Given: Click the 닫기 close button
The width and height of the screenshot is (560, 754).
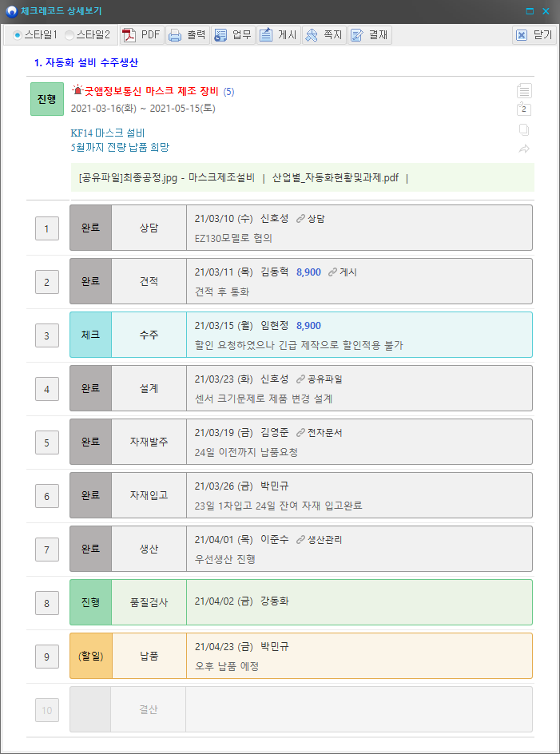Looking at the screenshot, I should (534, 35).
